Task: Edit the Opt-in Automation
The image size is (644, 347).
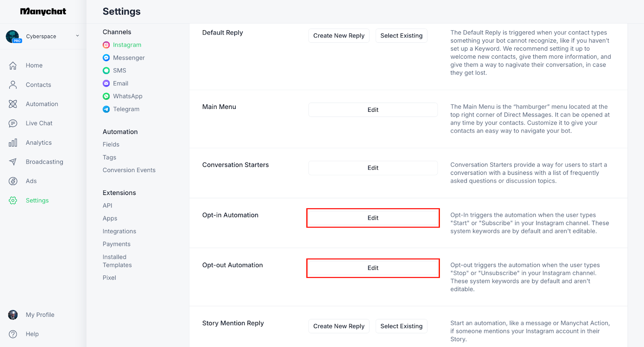Action: click(373, 218)
